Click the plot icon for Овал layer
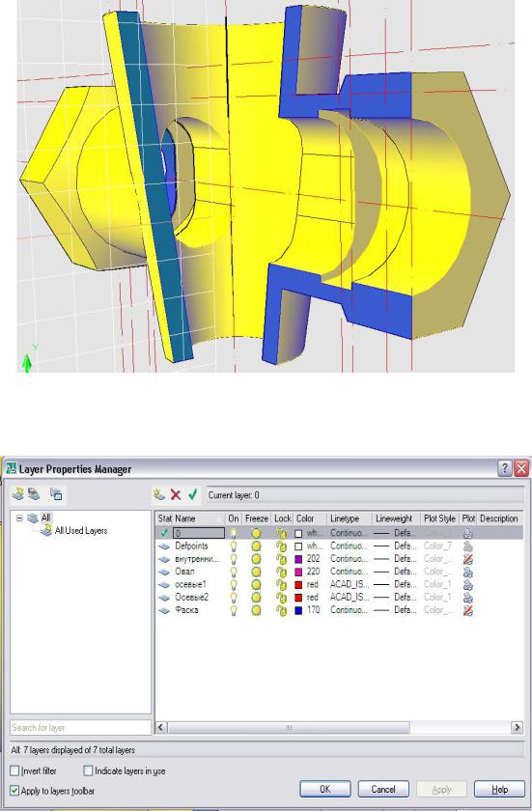Viewport: 532px width, 811px height. tap(468, 572)
